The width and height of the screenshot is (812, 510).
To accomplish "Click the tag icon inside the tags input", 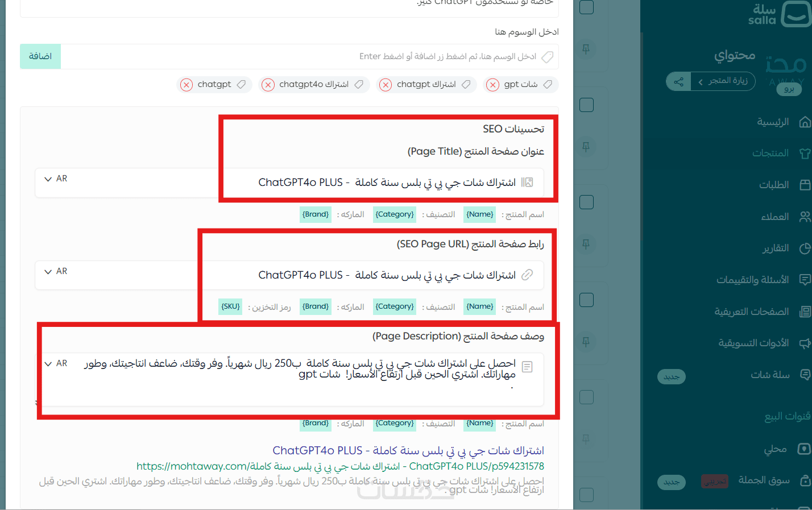I will tap(547, 57).
